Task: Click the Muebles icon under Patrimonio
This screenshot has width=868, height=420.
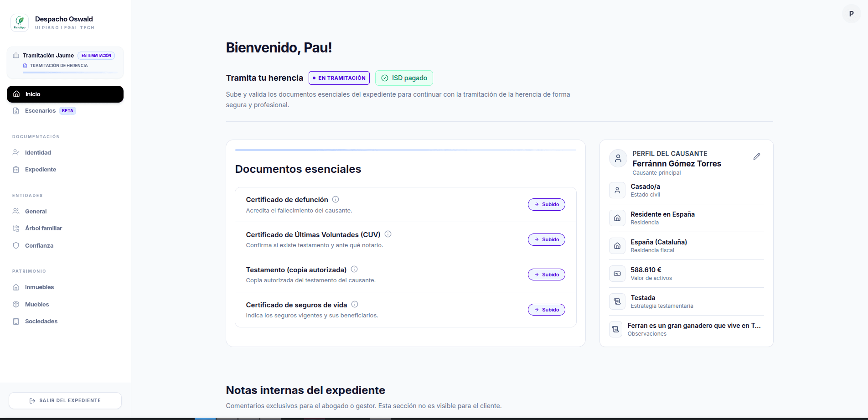Action: (16, 304)
